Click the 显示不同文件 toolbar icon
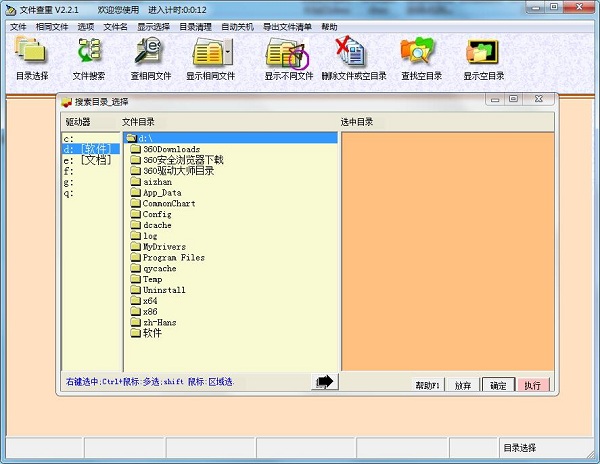Image resolution: width=600 pixels, height=464 pixels. 288,55
